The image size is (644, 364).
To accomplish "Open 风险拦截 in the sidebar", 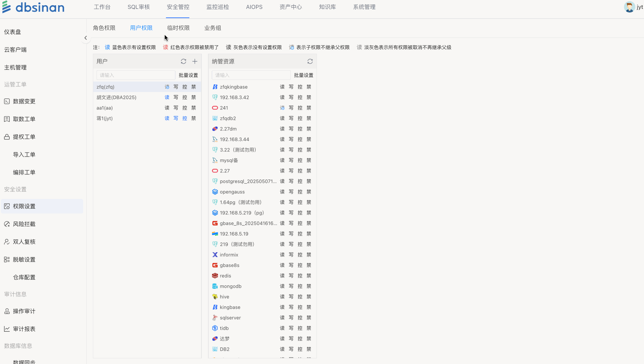I will click(x=24, y=224).
